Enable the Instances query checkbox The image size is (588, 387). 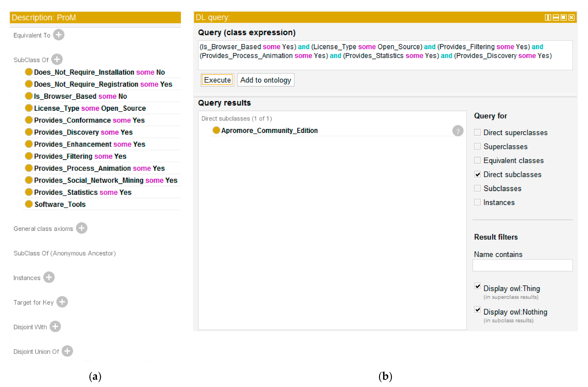click(x=477, y=202)
